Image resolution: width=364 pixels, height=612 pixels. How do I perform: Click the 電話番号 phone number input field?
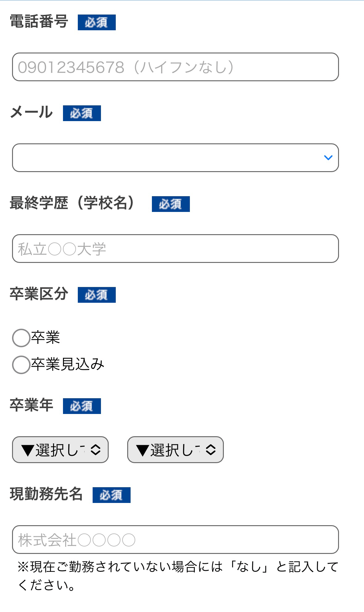(175, 67)
